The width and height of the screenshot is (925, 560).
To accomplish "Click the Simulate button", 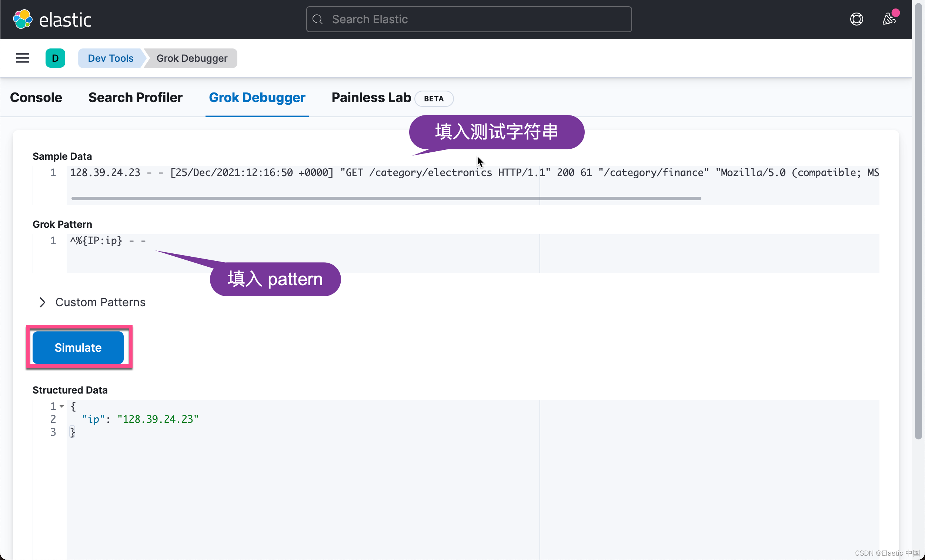I will 78,347.
